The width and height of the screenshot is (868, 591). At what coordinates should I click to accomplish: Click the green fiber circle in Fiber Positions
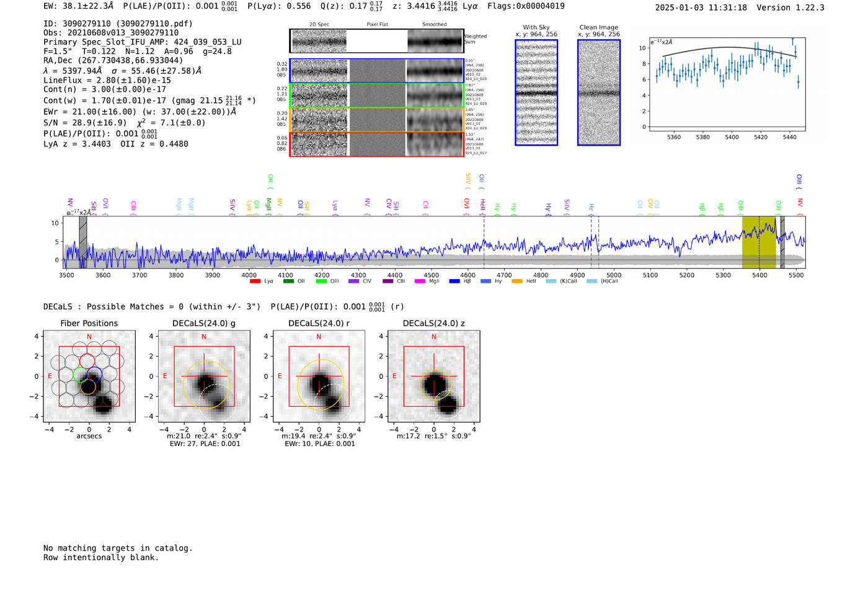81,375
